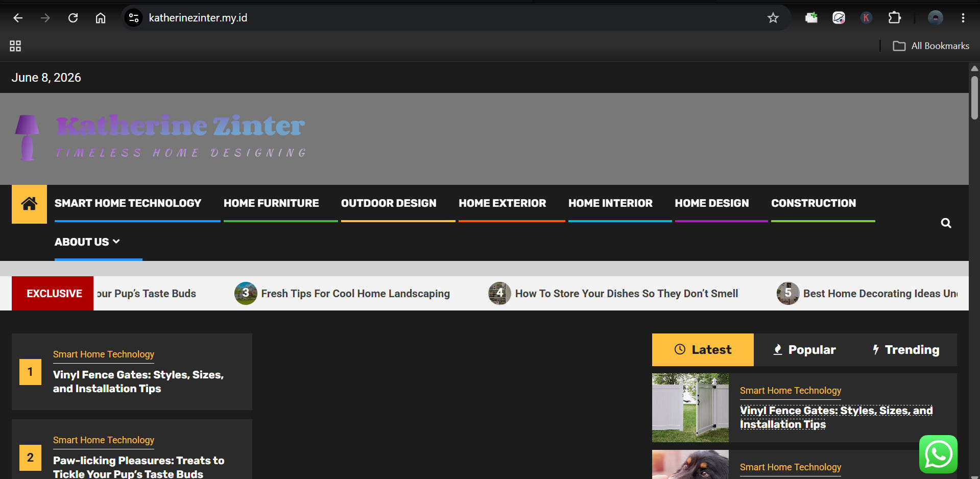Open Vinyl Fence Gates link in Latest tab
980x479 pixels.
836,418
